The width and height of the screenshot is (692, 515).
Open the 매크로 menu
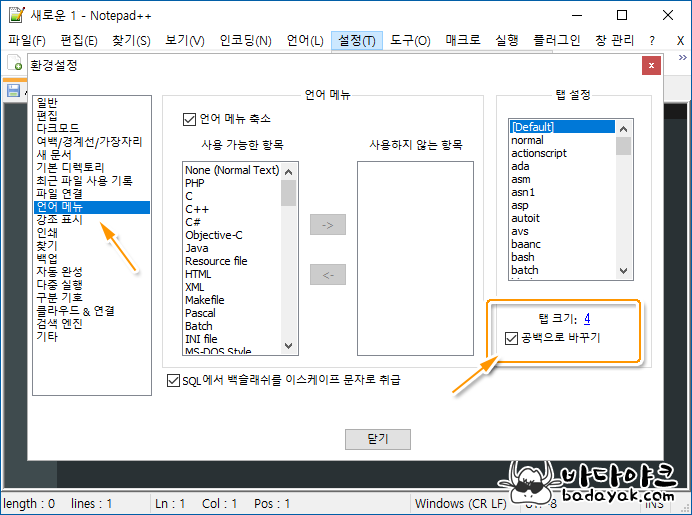pyautogui.click(x=463, y=41)
